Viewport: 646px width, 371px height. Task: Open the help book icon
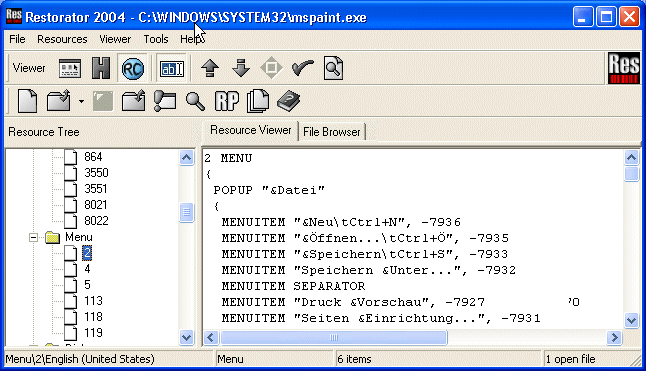click(288, 101)
